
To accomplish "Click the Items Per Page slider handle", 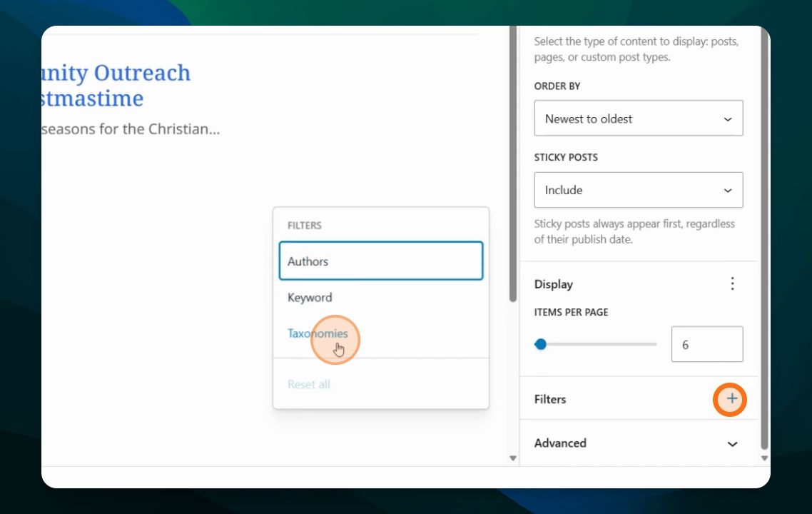I will [541, 345].
